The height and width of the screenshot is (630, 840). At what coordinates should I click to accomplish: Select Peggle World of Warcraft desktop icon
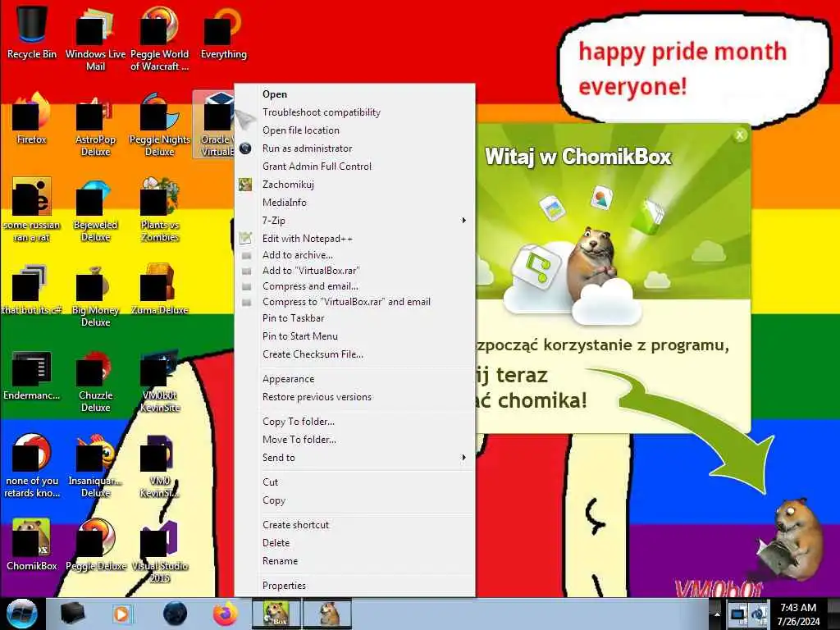point(159,38)
